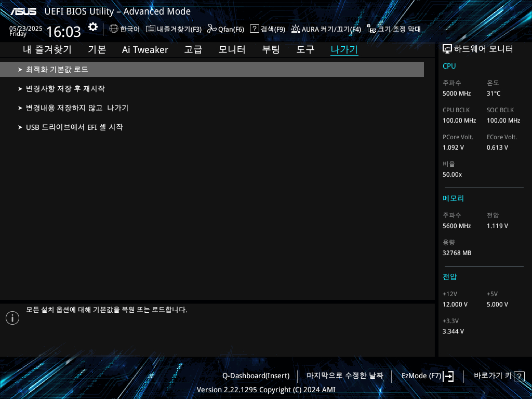Click the Qfan fan icon
This screenshot has width=532, height=399.
(x=212, y=29)
